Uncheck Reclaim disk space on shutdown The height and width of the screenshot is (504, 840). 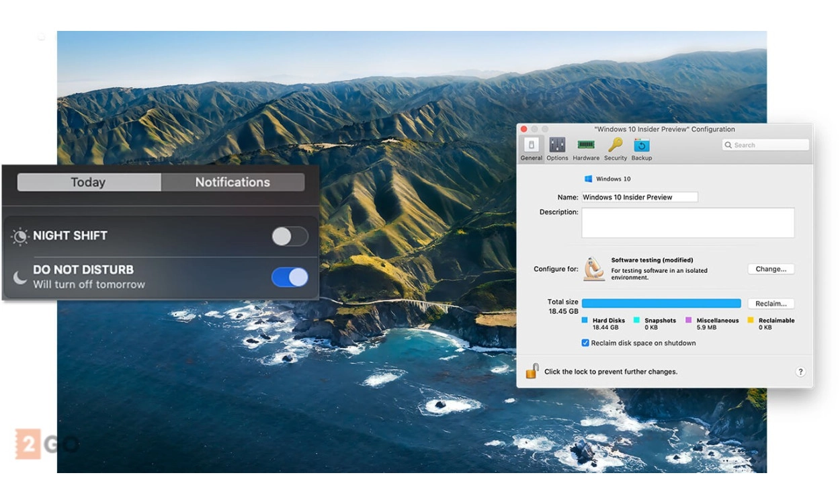click(x=585, y=343)
